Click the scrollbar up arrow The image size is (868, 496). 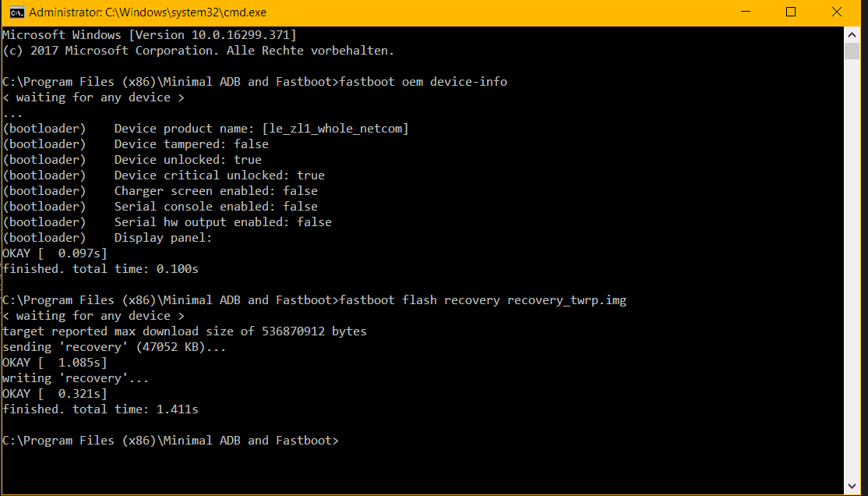(x=852, y=35)
